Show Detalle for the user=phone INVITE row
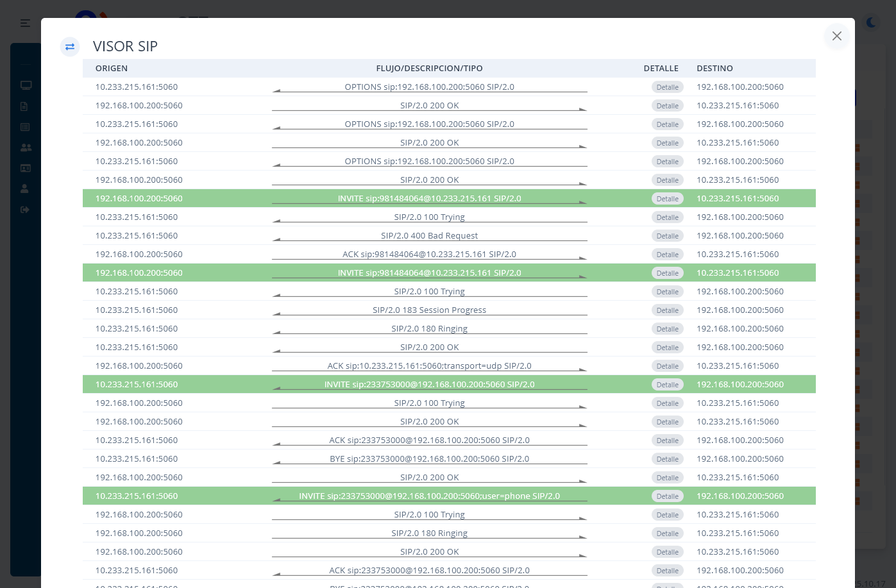The height and width of the screenshot is (588, 896). tap(667, 496)
